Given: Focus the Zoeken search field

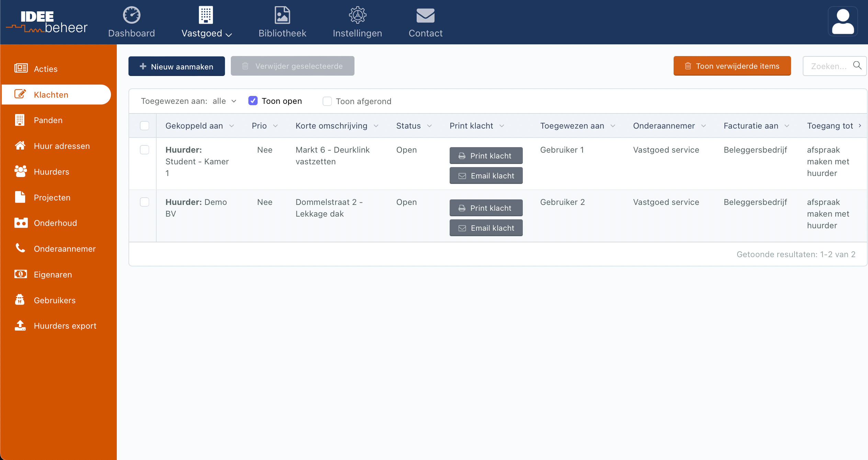Looking at the screenshot, I should [x=828, y=66].
